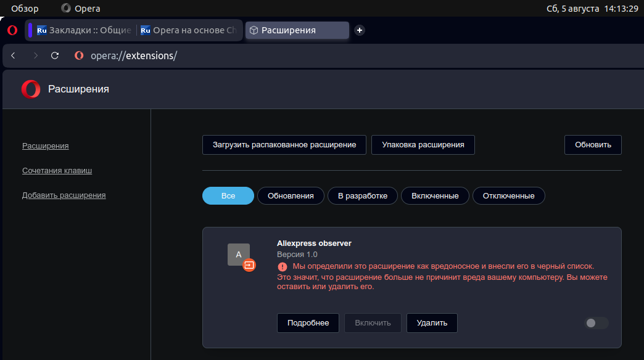The image size is (644, 360).
Task: Filter by В разработке
Action: pyautogui.click(x=363, y=196)
